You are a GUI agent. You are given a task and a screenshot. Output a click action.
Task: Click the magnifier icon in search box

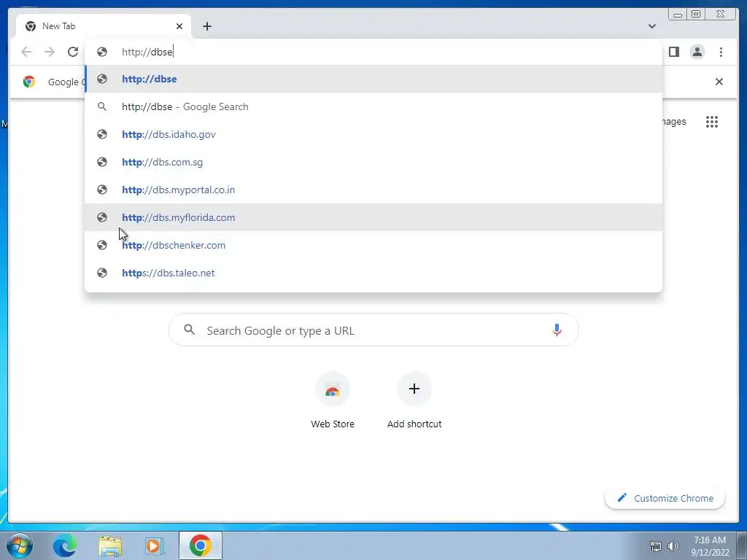189,330
